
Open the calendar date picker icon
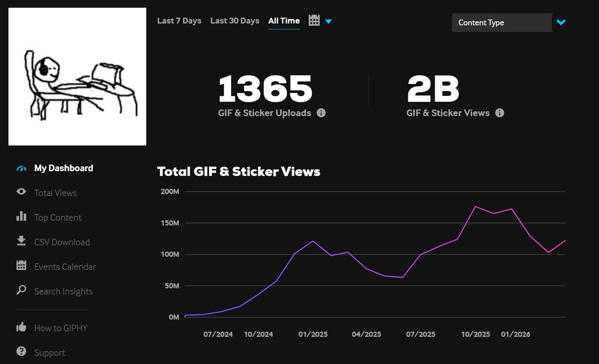[314, 20]
